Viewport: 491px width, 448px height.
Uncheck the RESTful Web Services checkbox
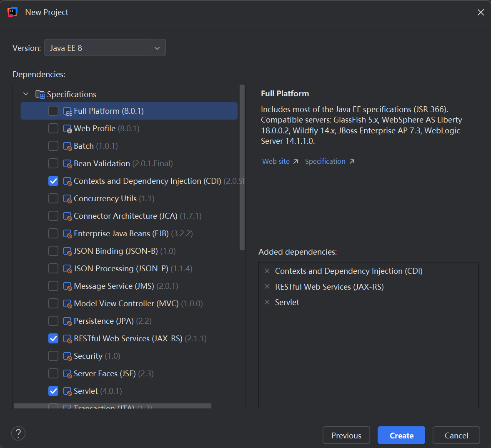[x=53, y=338]
